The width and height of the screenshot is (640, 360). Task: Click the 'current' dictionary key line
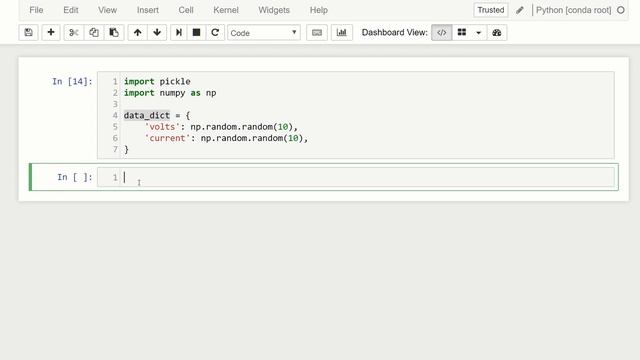pos(227,138)
